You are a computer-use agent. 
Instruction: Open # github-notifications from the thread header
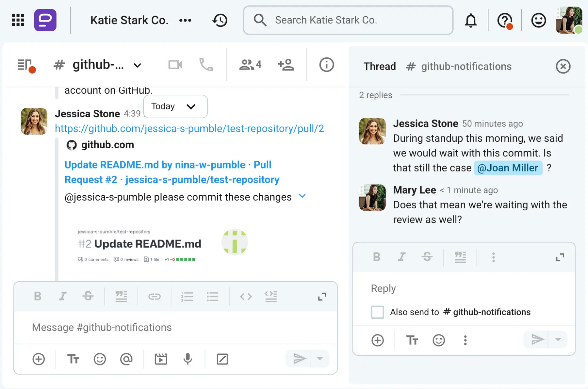(x=459, y=66)
